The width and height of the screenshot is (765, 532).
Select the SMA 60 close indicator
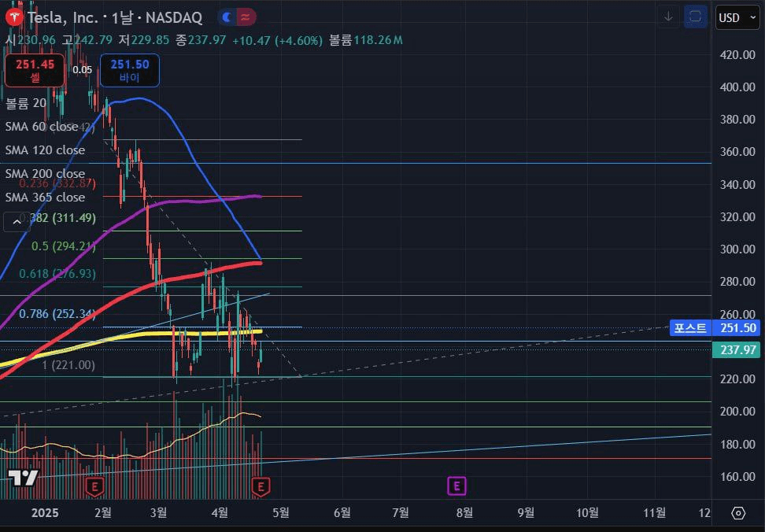[x=42, y=126]
